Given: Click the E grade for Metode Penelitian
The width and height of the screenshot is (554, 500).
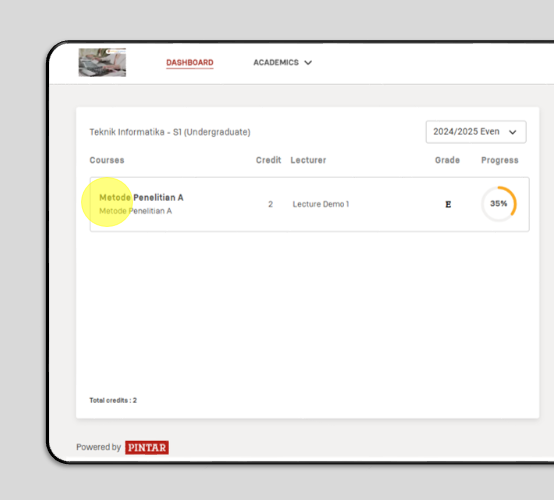Looking at the screenshot, I should (448, 204).
